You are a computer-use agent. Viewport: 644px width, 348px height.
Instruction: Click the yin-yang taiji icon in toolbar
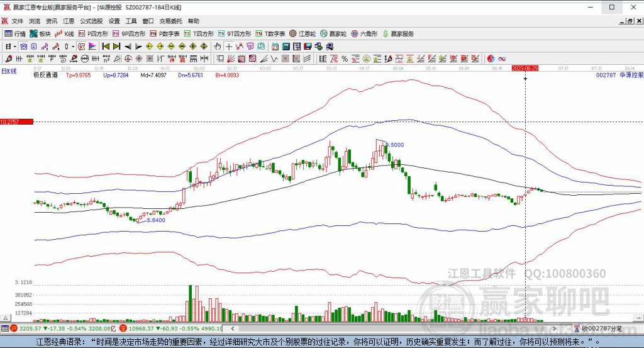tap(491, 59)
